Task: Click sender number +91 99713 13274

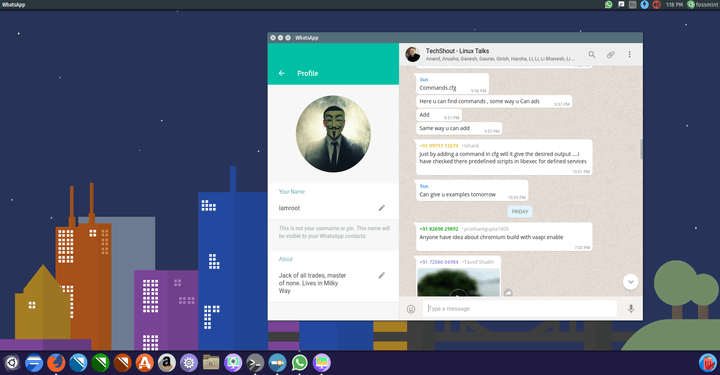Action: click(x=439, y=146)
